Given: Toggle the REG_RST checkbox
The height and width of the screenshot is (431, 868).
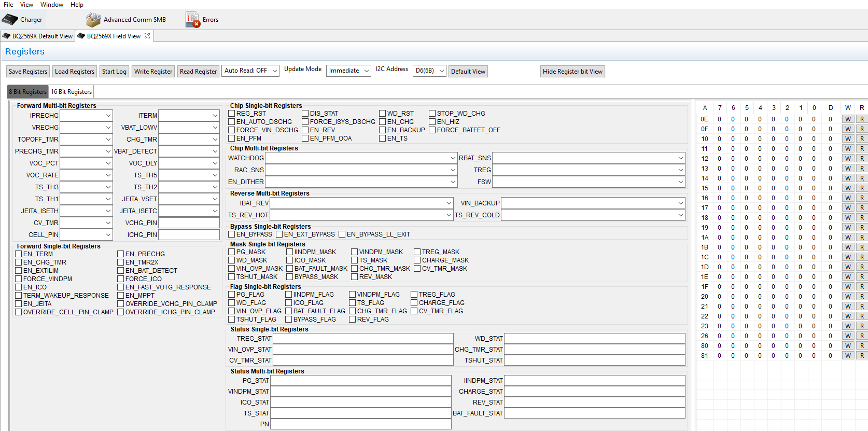Looking at the screenshot, I should 232,114.
